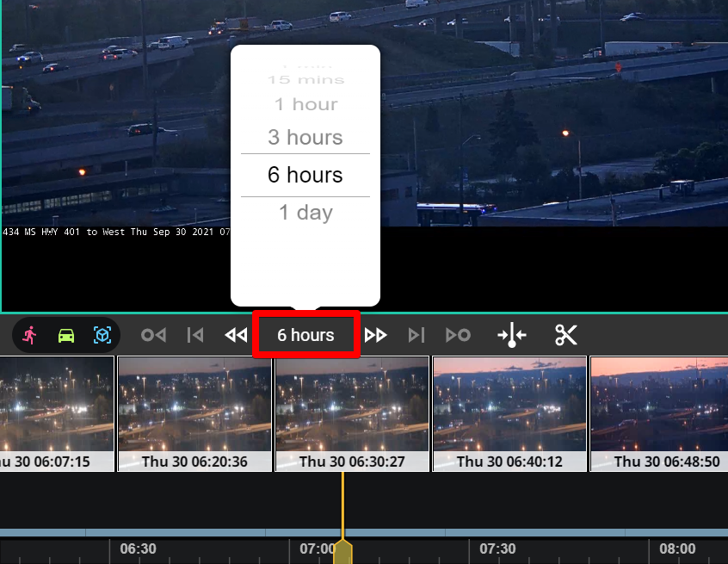
Task: Open thumbnail at Thu 30 06:20:36
Action: pos(194,413)
